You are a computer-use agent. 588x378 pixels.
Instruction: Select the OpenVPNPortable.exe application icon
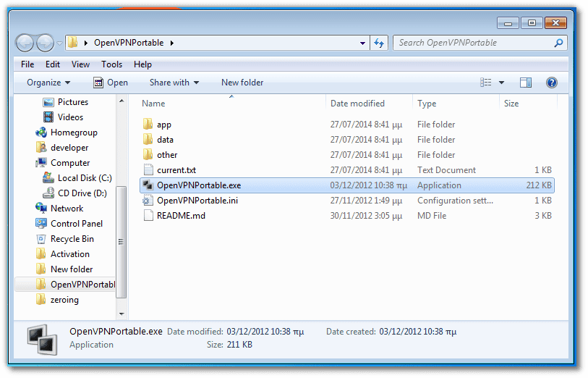(148, 185)
